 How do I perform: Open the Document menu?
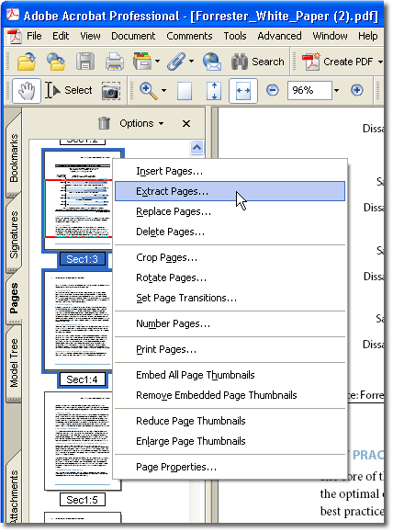(133, 36)
